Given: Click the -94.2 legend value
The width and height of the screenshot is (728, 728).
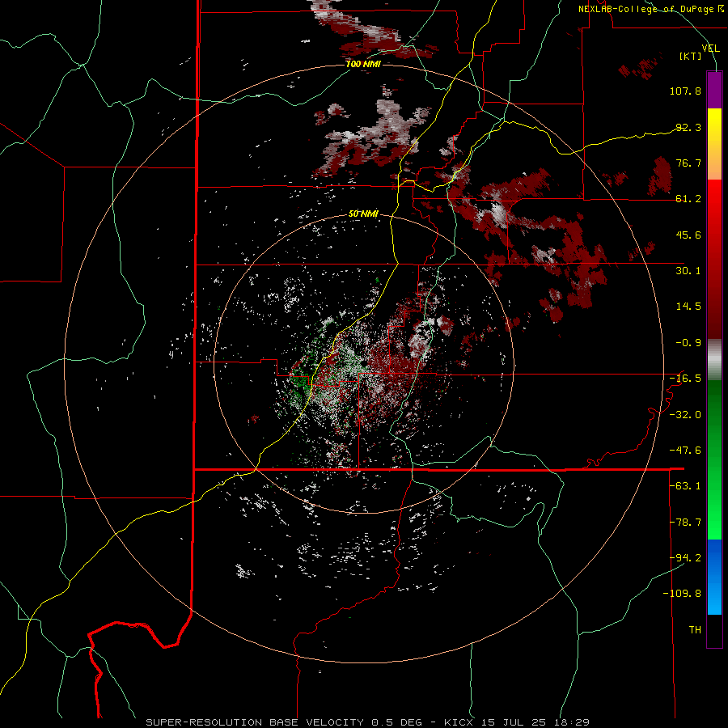Looking at the screenshot, I should [x=685, y=558].
